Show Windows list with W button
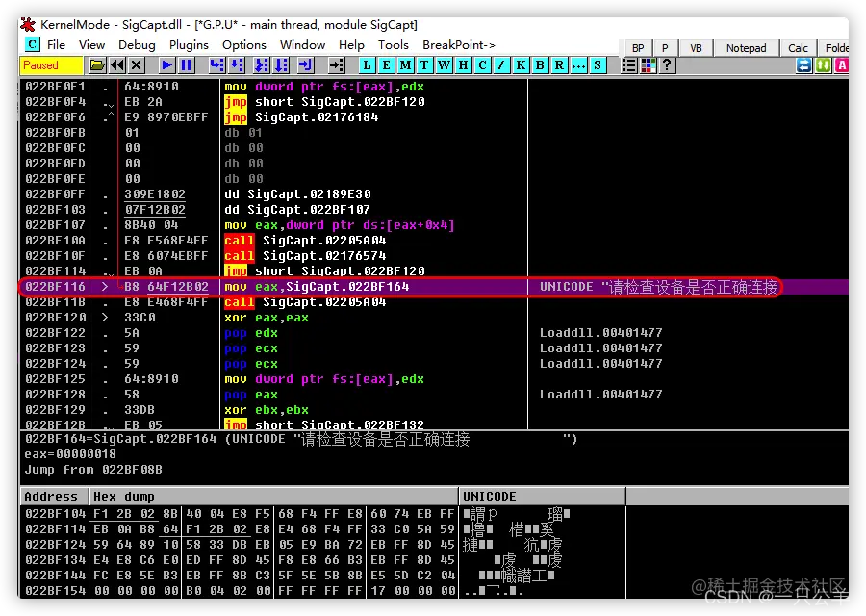 [x=444, y=65]
